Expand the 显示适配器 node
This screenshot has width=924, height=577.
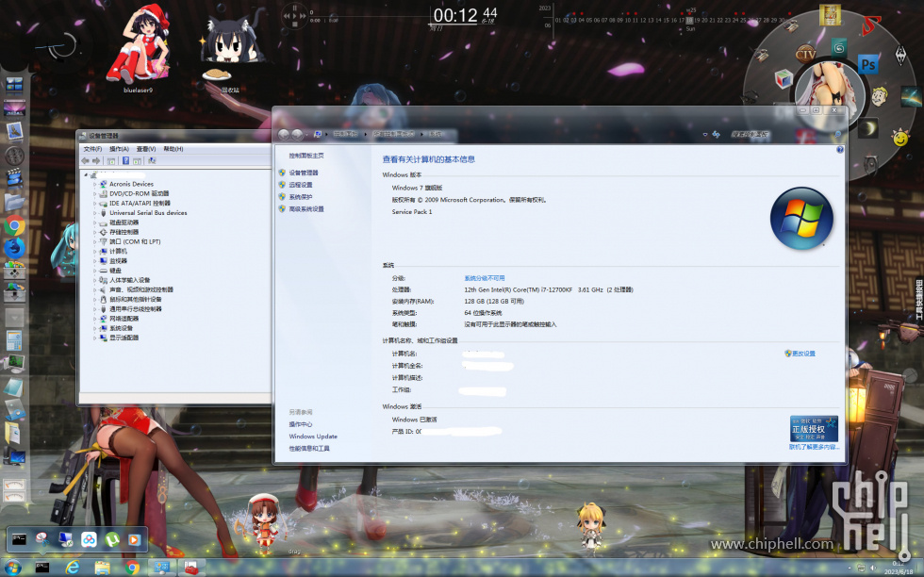tap(94, 338)
